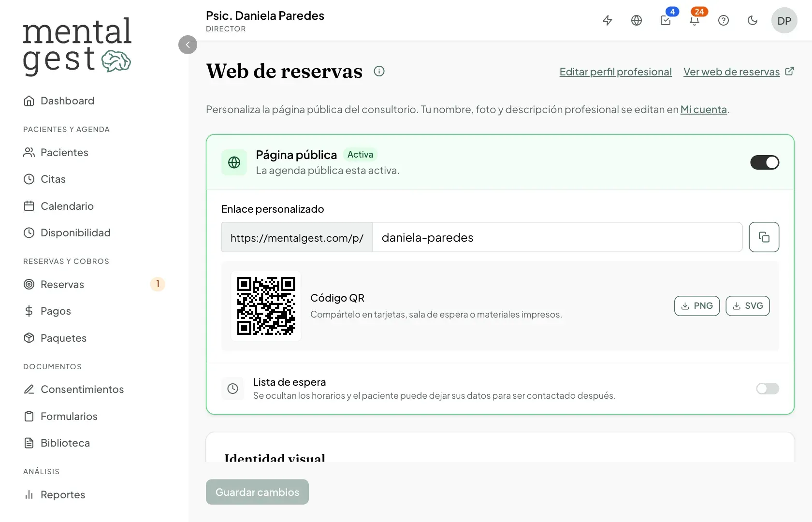Viewport: 812px width, 522px height.
Task: Click the 'Activa' status label
Action: coord(360,155)
